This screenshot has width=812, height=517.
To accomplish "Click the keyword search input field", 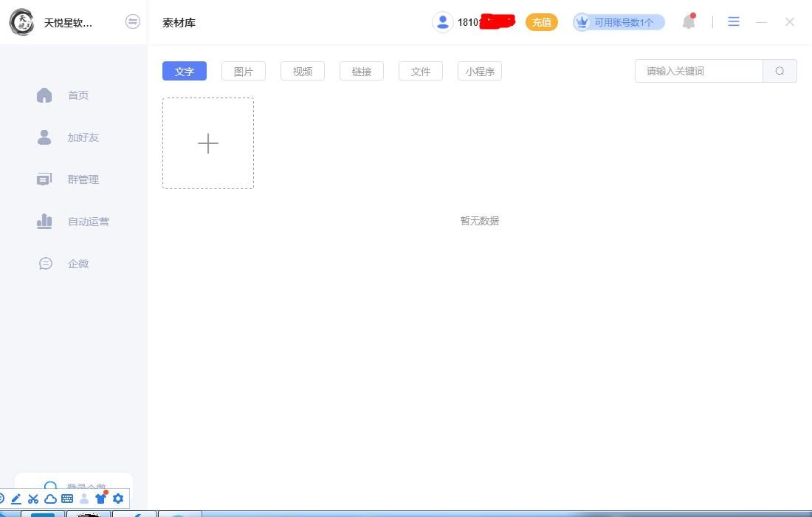I will click(x=698, y=71).
